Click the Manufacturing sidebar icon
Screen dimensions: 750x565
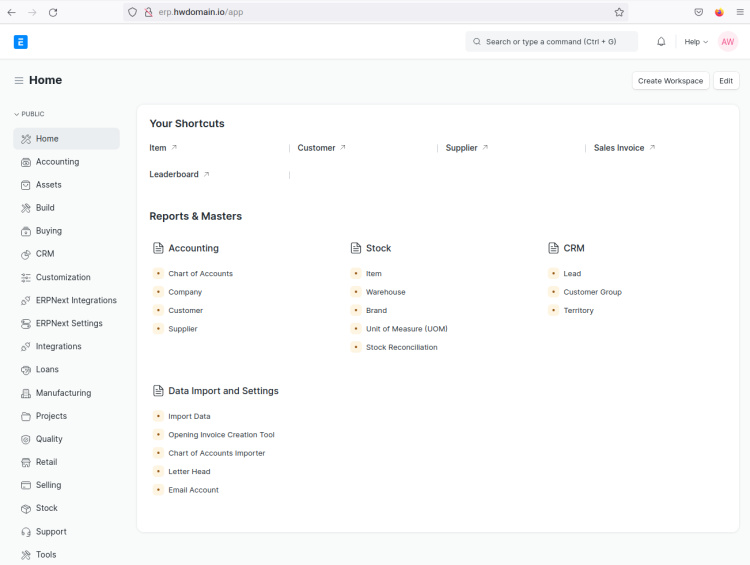point(26,393)
